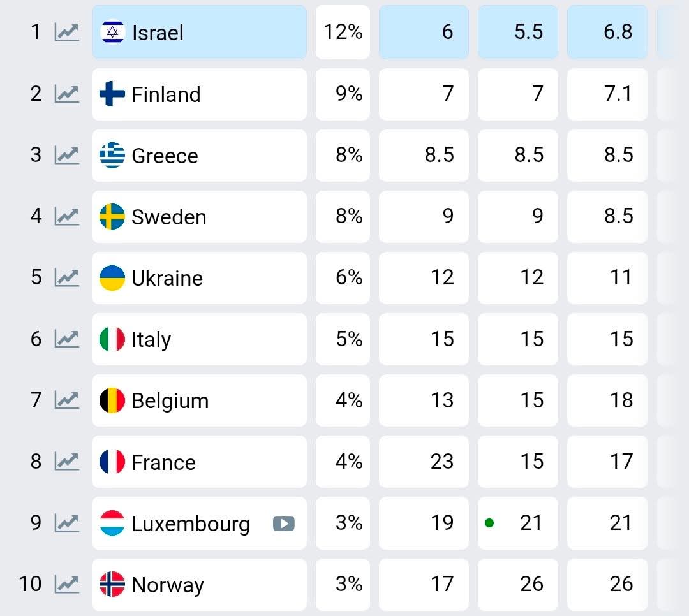The width and height of the screenshot is (689, 616).
Task: View the trend graph icon for Ukraine
Action: [66, 278]
